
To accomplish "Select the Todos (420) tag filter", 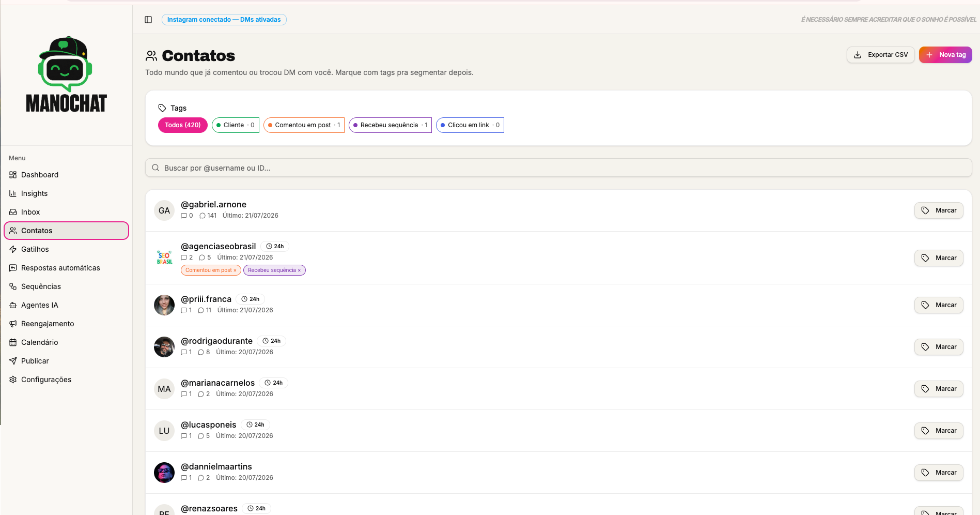I will tap(183, 125).
